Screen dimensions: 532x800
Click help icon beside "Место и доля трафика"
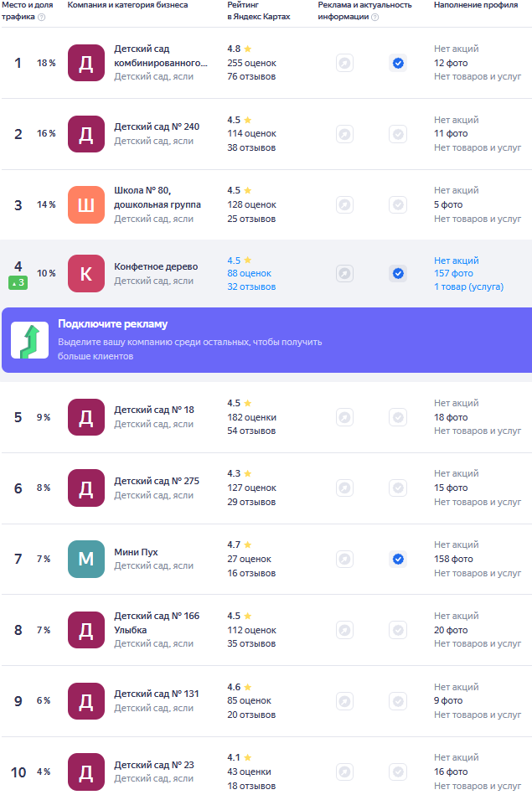click(42, 17)
